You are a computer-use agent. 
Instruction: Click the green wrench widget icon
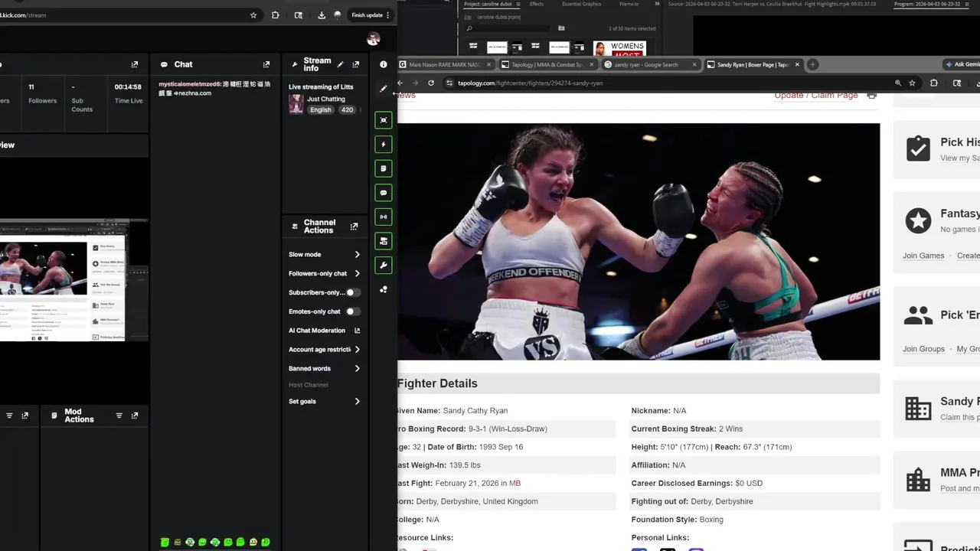[x=384, y=265]
